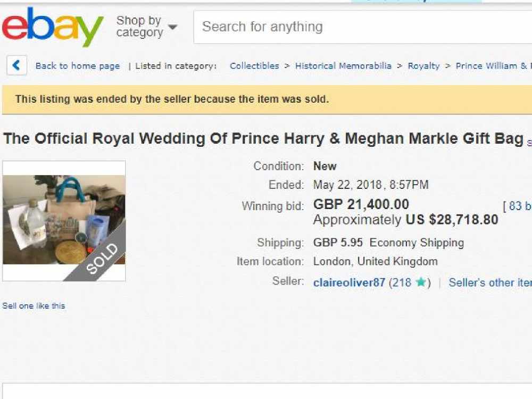Image resolution: width=532 pixels, height=399 pixels.
Task: Click the listing title text
Action: [263, 138]
